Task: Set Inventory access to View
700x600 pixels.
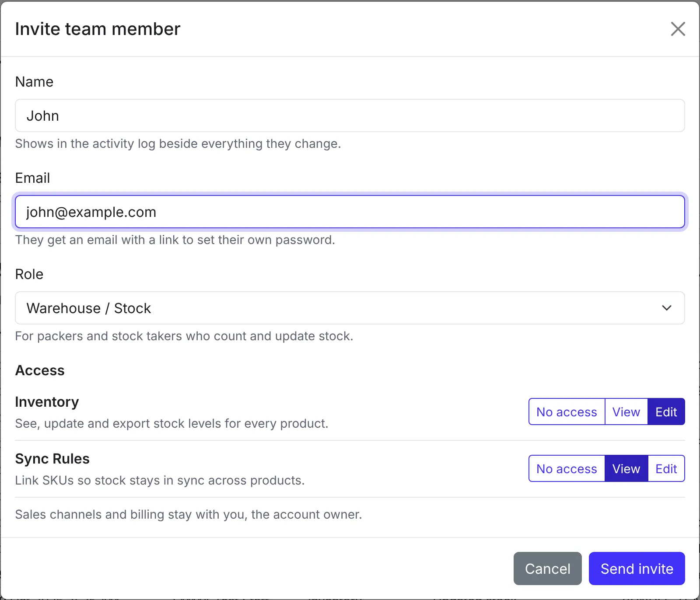Action: pos(626,412)
